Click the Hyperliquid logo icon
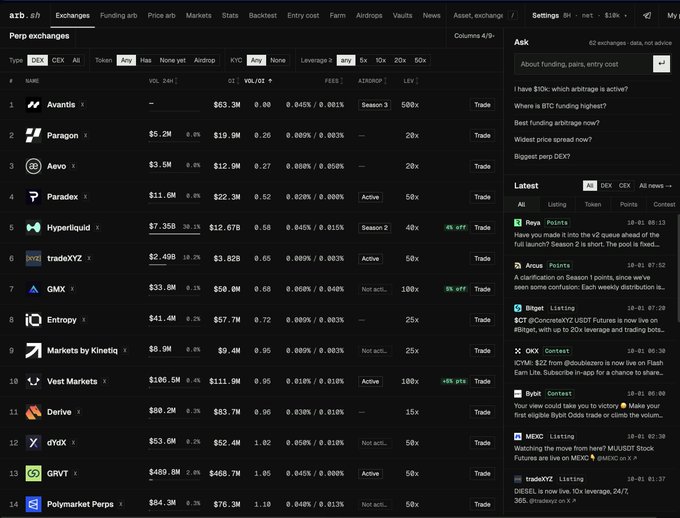The width and height of the screenshot is (680, 518). pyautogui.click(x=33, y=227)
